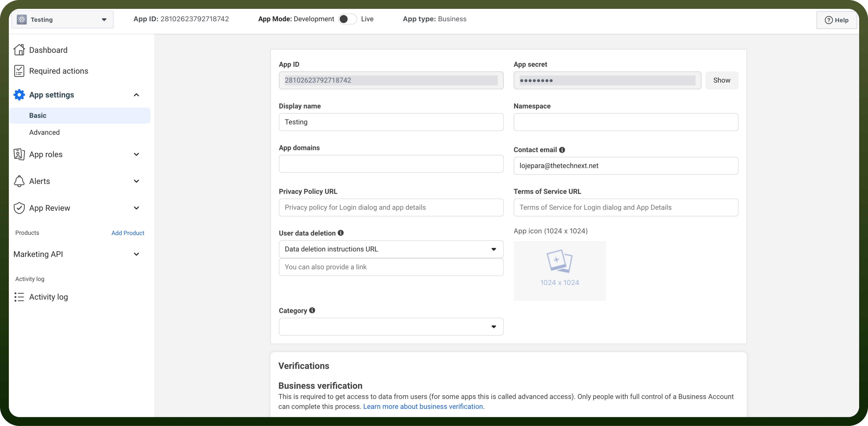Screen dimensions: 868x426
Task: Click the Terms of Service URL field
Action: [x=626, y=207]
